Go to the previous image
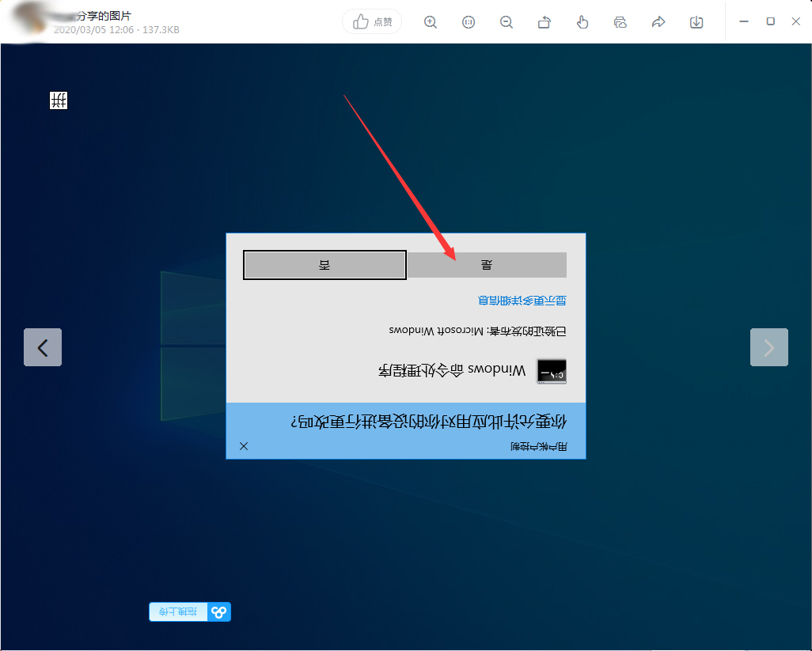Image resolution: width=812 pixels, height=651 pixels. (43, 347)
